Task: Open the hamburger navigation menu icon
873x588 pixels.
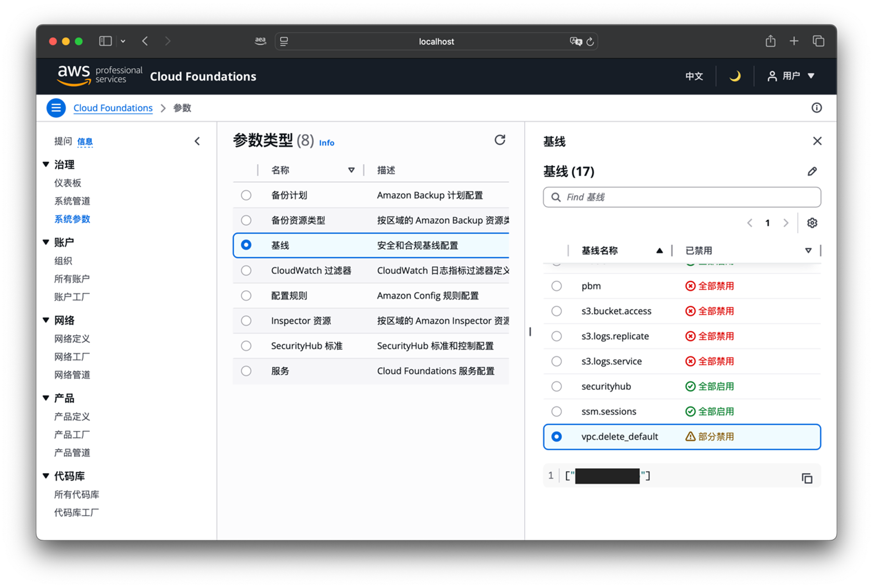Action: pos(56,108)
